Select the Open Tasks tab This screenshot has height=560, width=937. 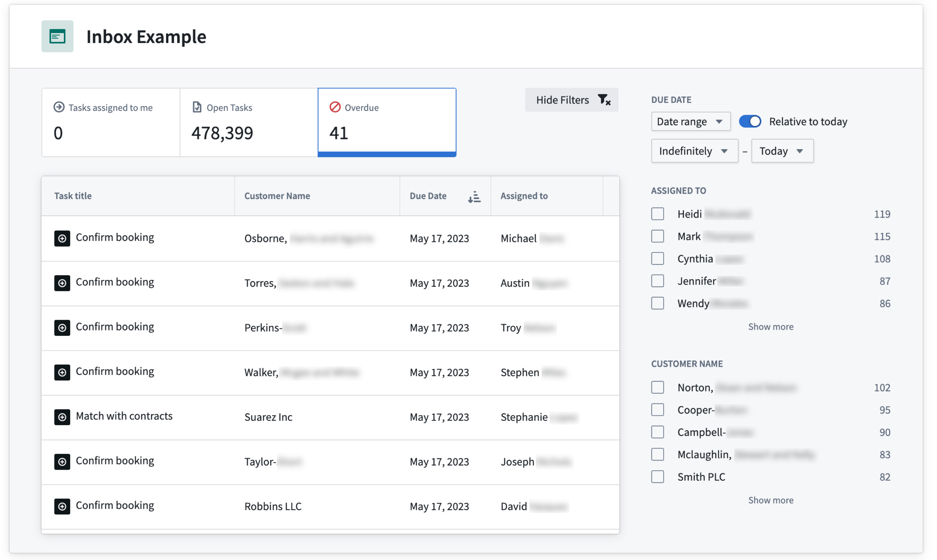click(x=249, y=122)
